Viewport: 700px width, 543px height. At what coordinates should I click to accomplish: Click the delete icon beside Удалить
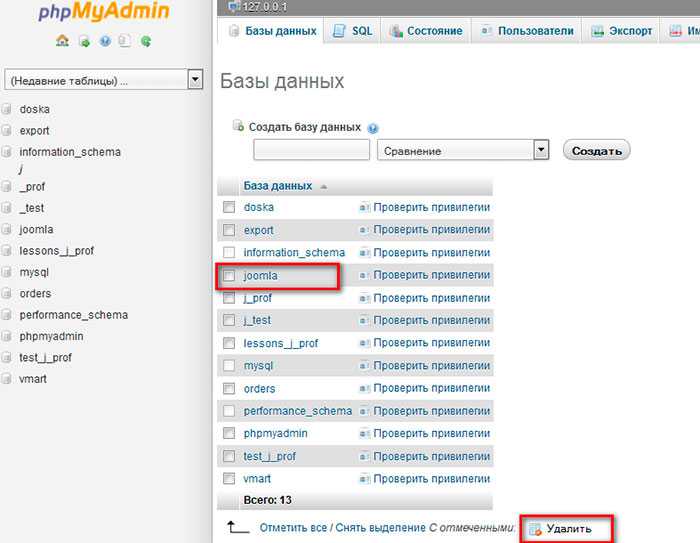point(535,530)
